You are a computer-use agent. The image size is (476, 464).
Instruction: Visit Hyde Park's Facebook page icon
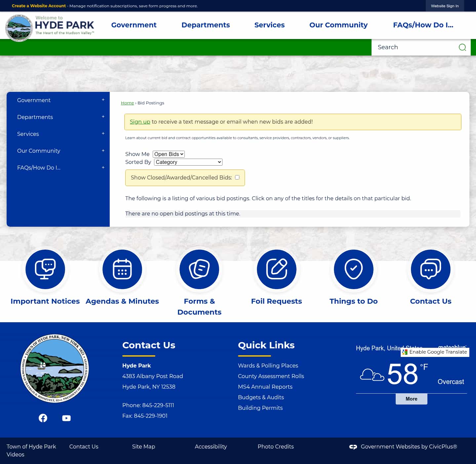(43, 418)
